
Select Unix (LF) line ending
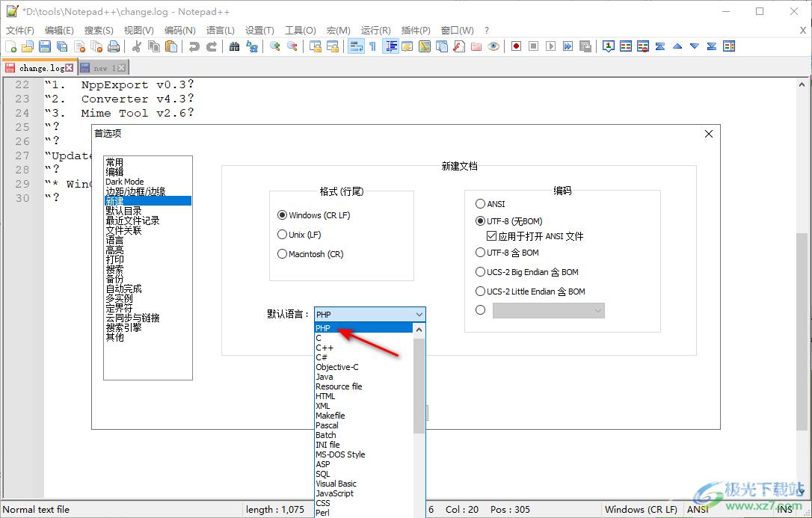click(299, 235)
